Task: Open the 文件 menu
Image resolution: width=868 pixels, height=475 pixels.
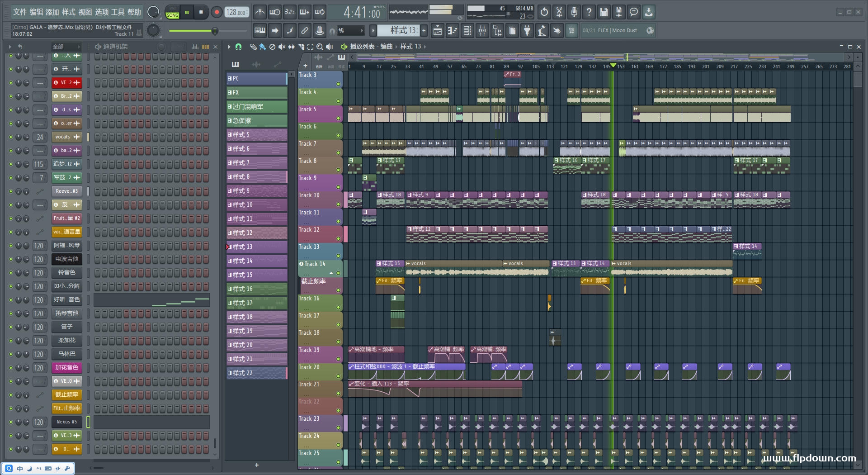Action: (x=20, y=12)
